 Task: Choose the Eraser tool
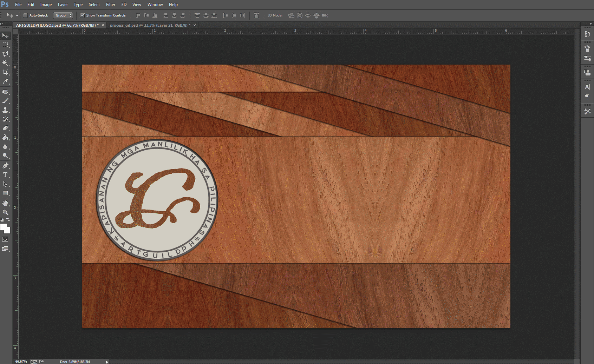(x=5, y=128)
